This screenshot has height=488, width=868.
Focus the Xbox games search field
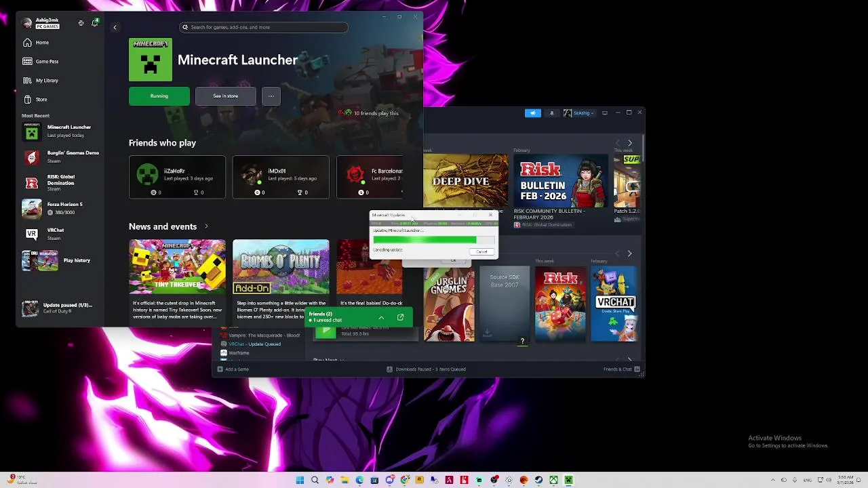tap(264, 27)
